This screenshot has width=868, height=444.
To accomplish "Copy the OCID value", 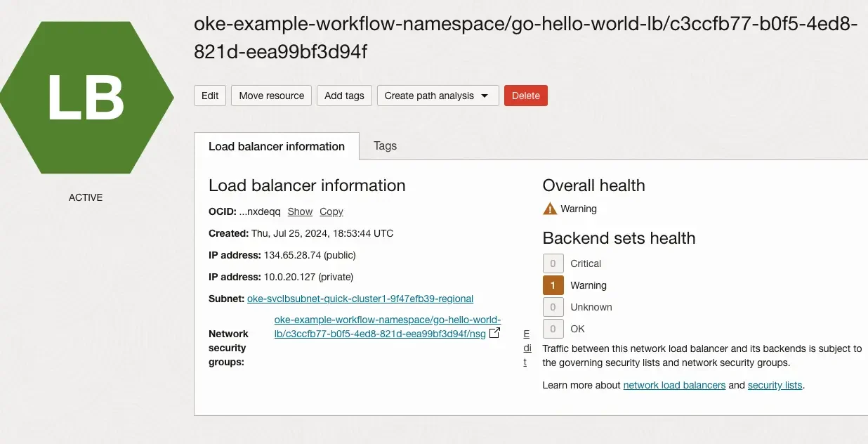I will pyautogui.click(x=331, y=211).
